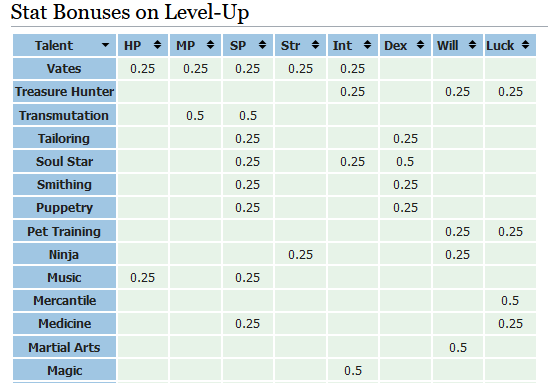Click the Will column sort arrows
Screen dimensions: 548x383
[472, 45]
